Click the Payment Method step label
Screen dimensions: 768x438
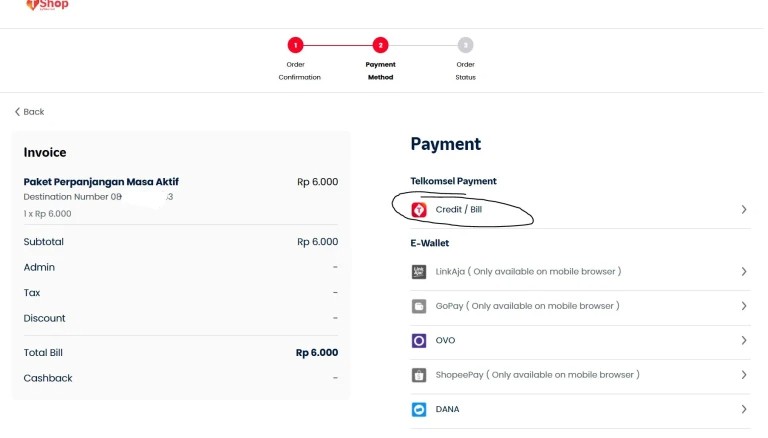pyautogui.click(x=381, y=71)
